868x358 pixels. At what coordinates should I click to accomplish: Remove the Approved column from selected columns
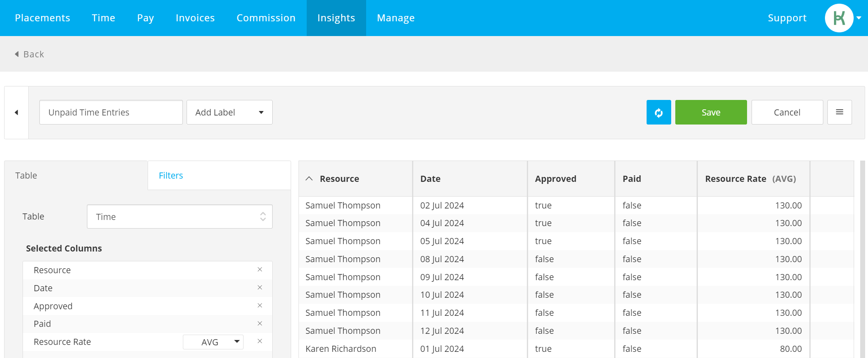pos(260,306)
